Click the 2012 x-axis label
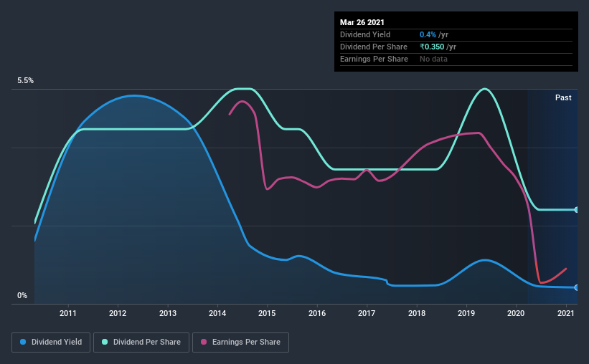 pos(118,313)
